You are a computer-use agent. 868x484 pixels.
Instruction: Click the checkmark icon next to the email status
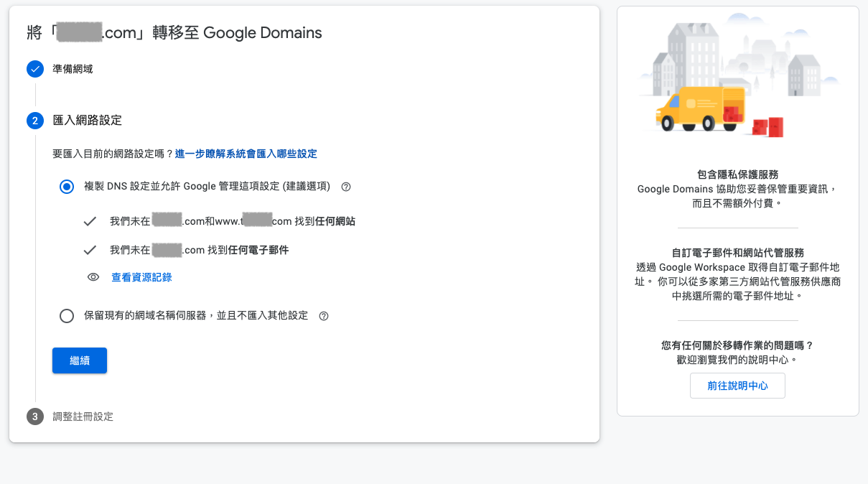pos(90,249)
